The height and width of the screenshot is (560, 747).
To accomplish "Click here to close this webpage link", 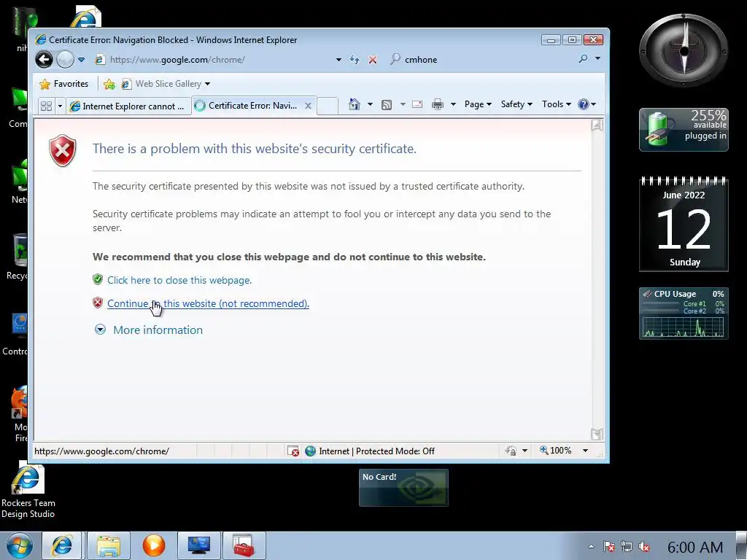I will pos(179,280).
